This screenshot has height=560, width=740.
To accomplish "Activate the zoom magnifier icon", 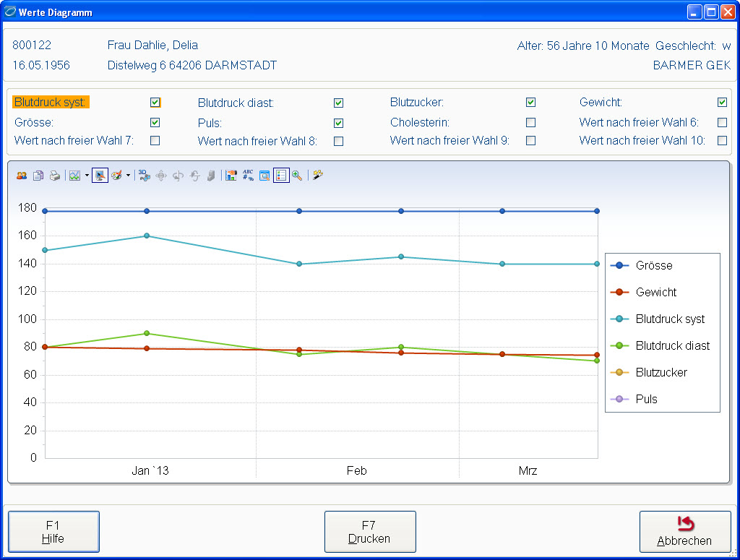I will tap(297, 176).
